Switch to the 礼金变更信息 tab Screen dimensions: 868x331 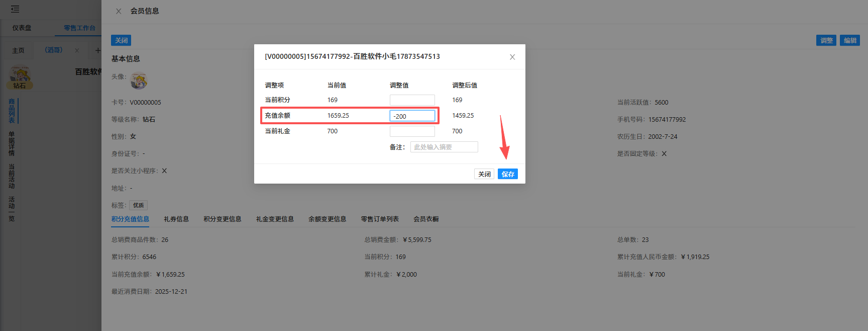point(275,219)
